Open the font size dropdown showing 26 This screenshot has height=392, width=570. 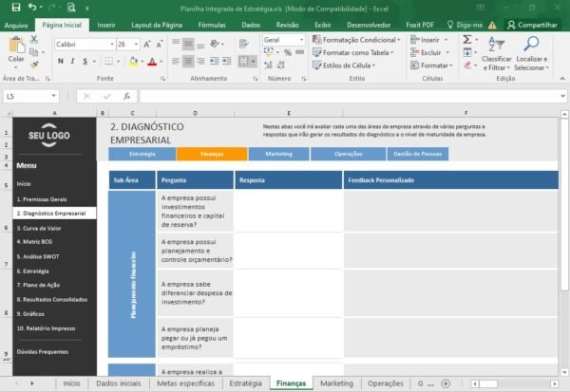click(x=136, y=45)
